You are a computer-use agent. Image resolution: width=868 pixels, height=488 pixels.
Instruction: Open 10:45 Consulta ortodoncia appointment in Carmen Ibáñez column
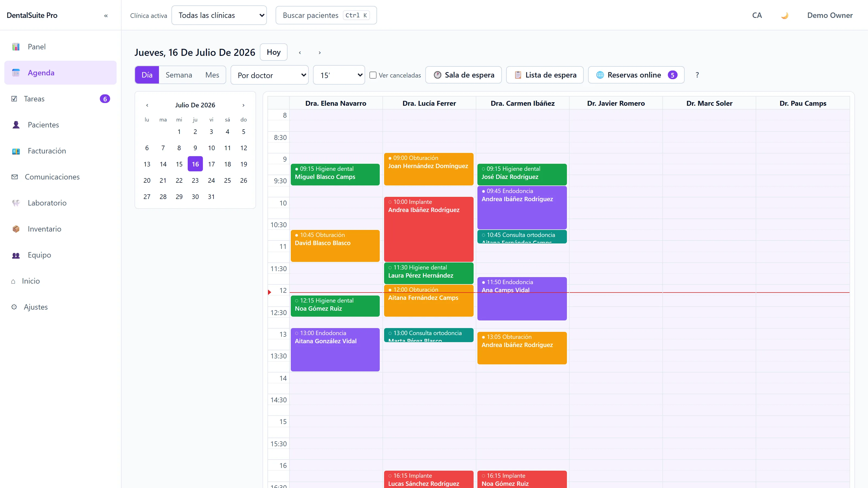(522, 236)
